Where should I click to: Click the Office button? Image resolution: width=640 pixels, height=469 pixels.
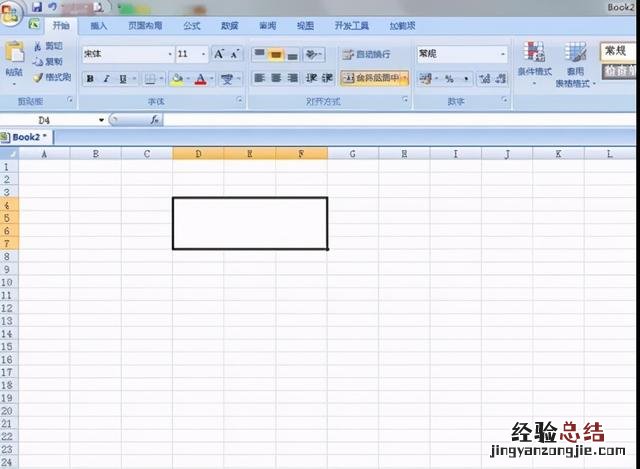pyautogui.click(x=10, y=14)
